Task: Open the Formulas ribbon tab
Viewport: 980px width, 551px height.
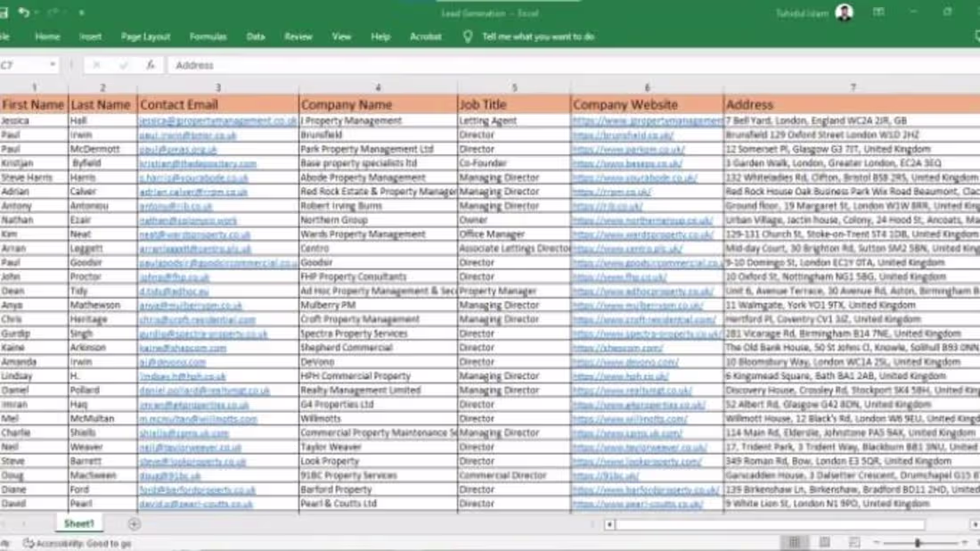Action: click(208, 37)
